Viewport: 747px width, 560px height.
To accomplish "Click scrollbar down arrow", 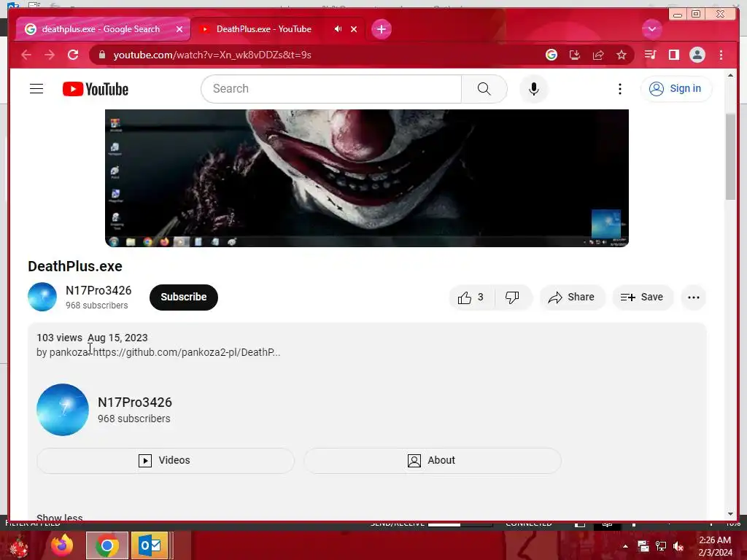I will pos(730,514).
